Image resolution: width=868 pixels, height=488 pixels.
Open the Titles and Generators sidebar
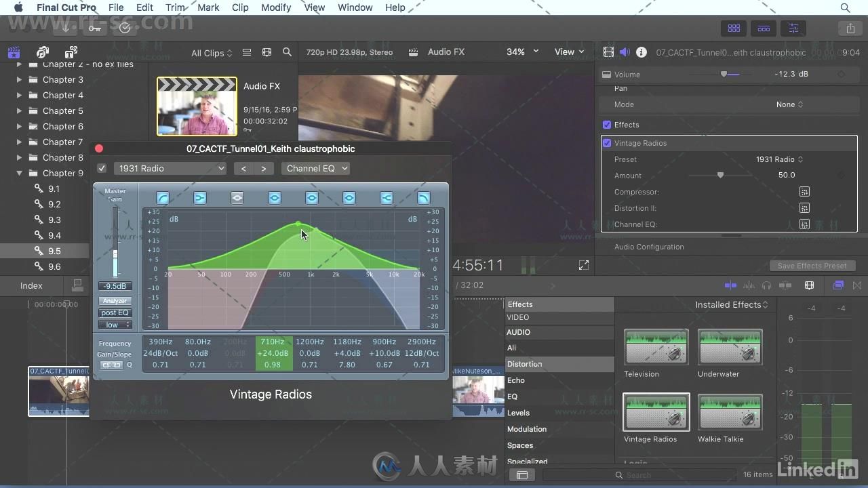pos(71,53)
